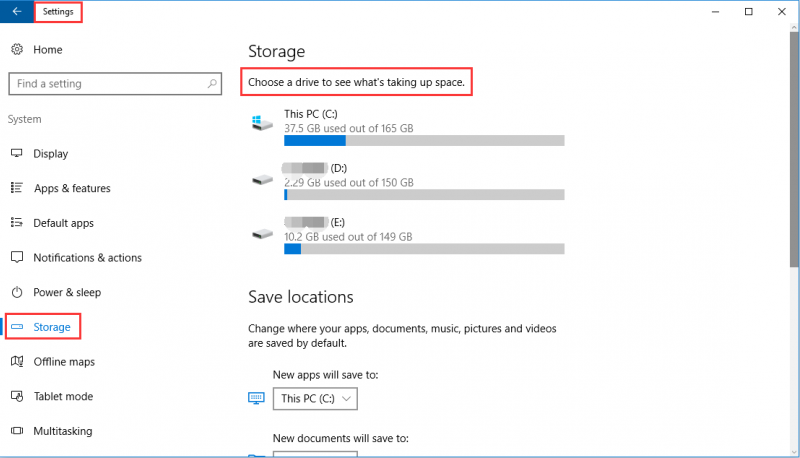
Task: Open the (D:) drive storage usage
Action: pyautogui.click(x=408, y=181)
